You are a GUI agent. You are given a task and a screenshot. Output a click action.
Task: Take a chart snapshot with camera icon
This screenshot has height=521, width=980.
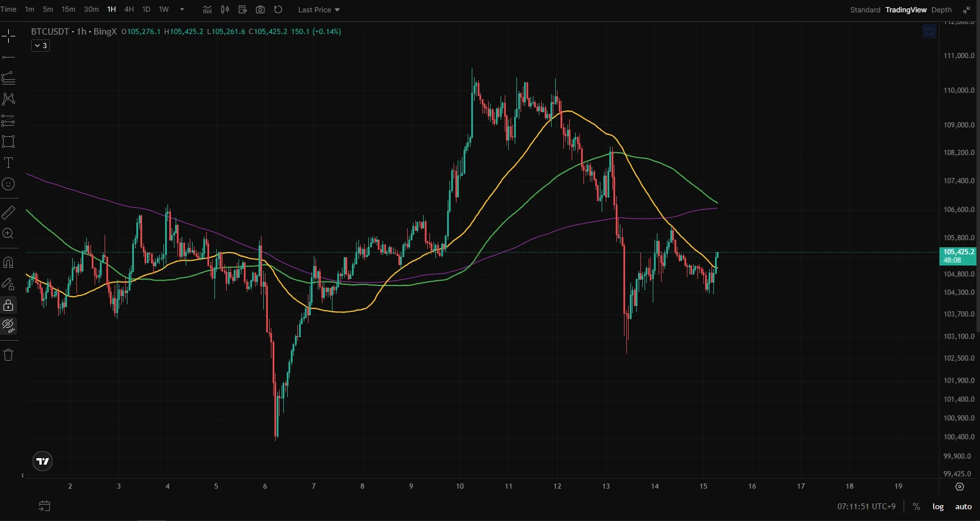pyautogui.click(x=260, y=9)
